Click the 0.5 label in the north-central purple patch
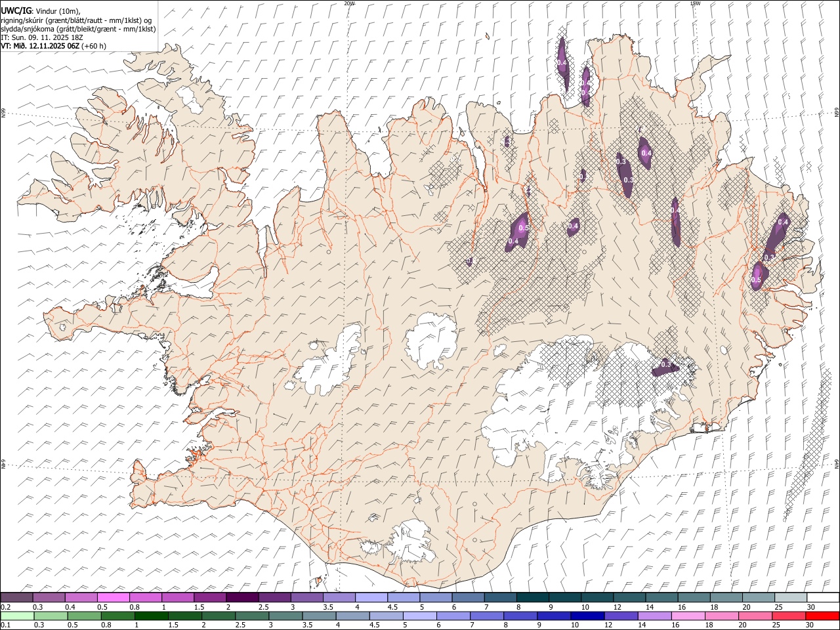The height and width of the screenshot is (630, 840). (524, 228)
